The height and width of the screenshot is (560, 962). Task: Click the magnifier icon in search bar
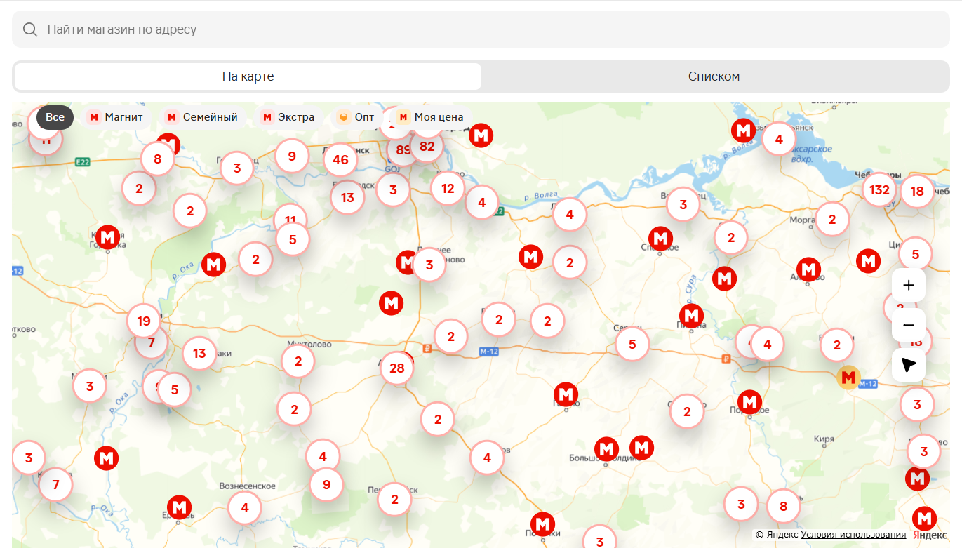tap(30, 29)
